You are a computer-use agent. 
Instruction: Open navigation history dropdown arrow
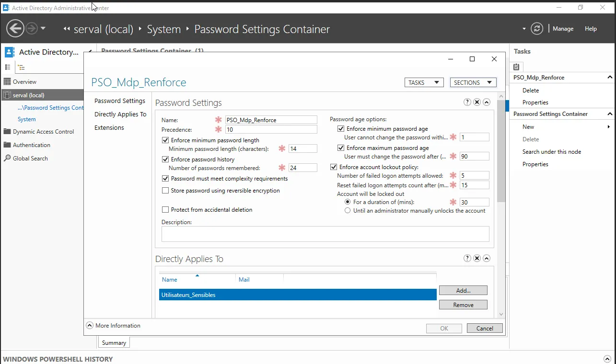pyautogui.click(x=43, y=28)
